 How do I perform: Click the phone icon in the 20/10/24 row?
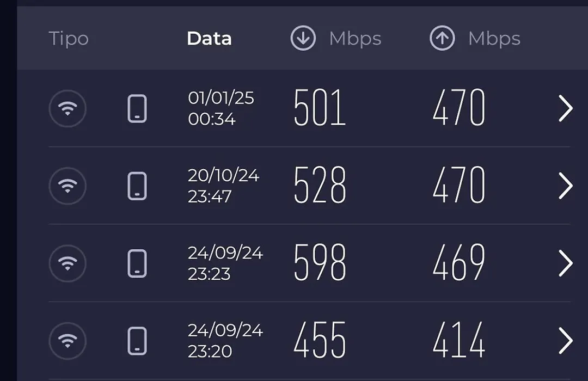click(x=137, y=186)
